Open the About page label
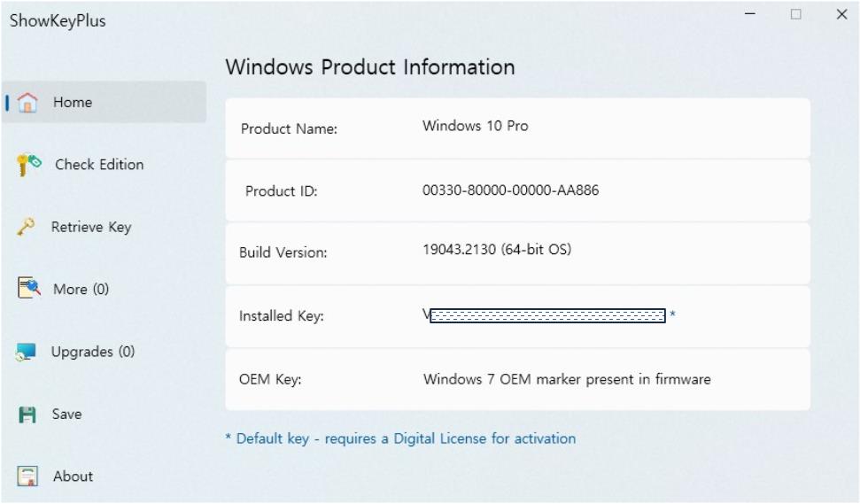Screen dimensions: 860x504 tap(73, 476)
